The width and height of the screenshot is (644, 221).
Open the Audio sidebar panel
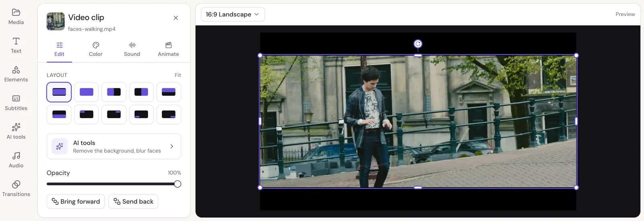click(16, 160)
